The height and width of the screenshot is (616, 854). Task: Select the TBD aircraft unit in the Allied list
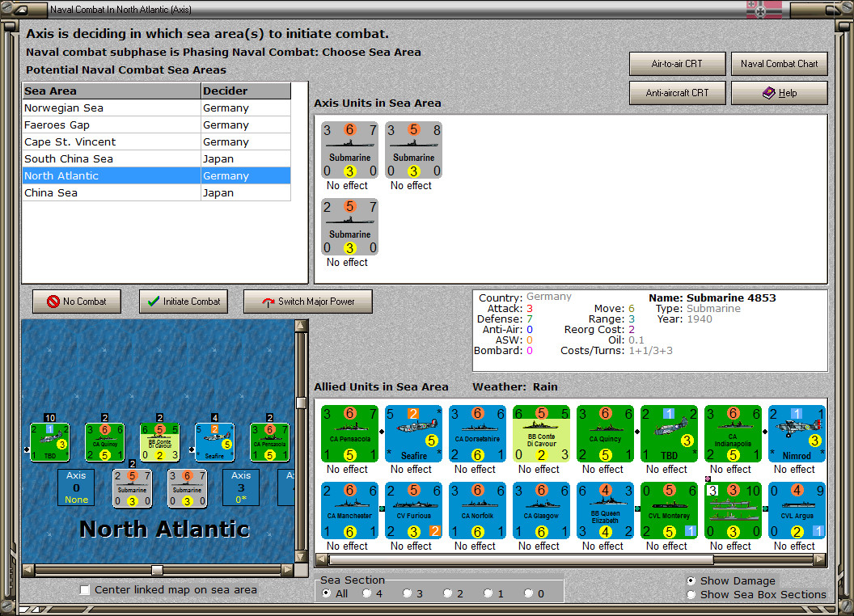point(669,433)
